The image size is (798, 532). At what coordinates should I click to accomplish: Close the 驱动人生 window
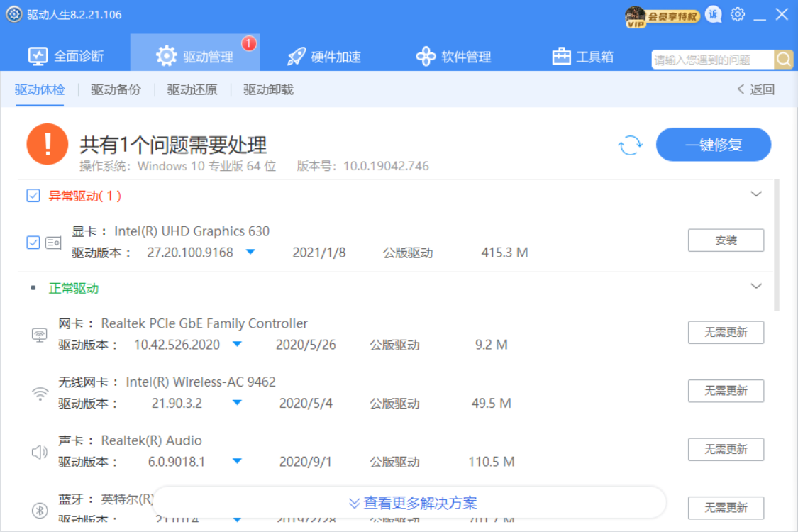[x=782, y=14]
